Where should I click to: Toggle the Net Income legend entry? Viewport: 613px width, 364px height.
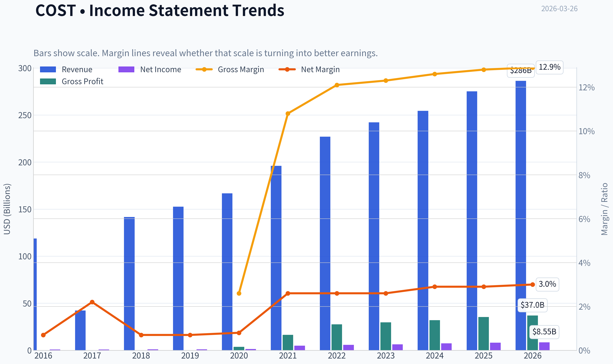click(150, 70)
